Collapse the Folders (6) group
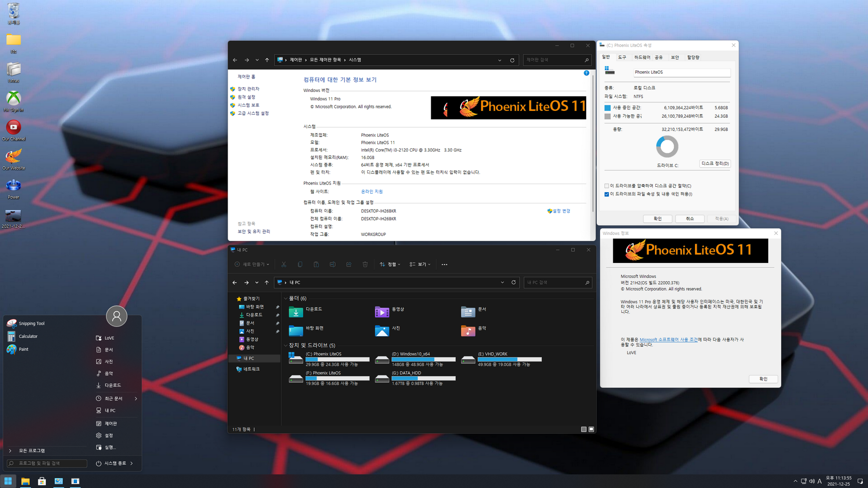 [286, 299]
